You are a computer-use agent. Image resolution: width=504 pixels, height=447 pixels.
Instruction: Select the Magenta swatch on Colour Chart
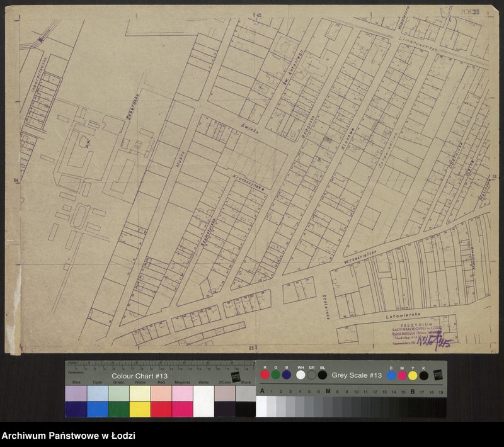point(183,401)
